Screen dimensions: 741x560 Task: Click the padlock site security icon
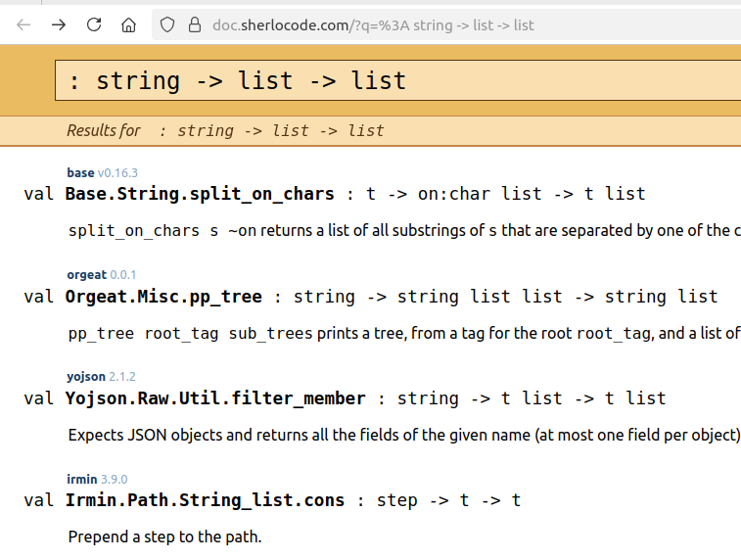tap(194, 24)
